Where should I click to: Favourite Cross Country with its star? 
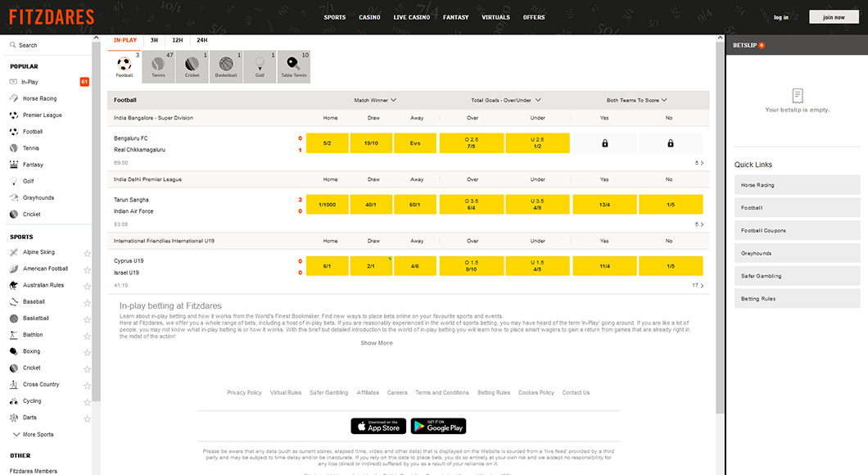click(87, 385)
